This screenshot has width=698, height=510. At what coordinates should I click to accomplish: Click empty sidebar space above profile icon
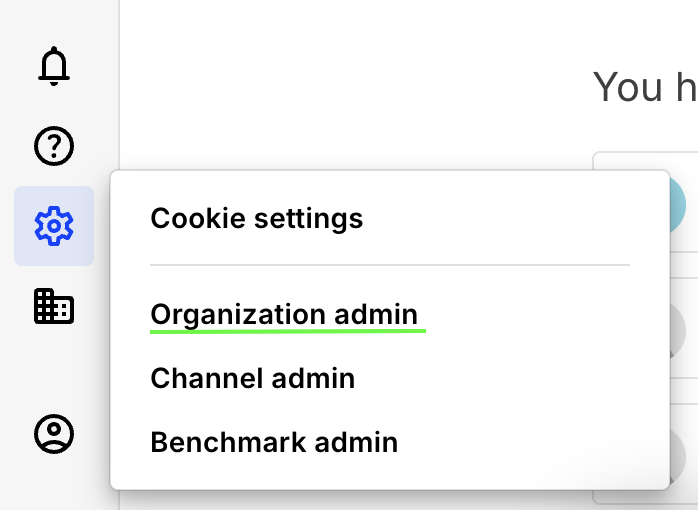pos(54,369)
